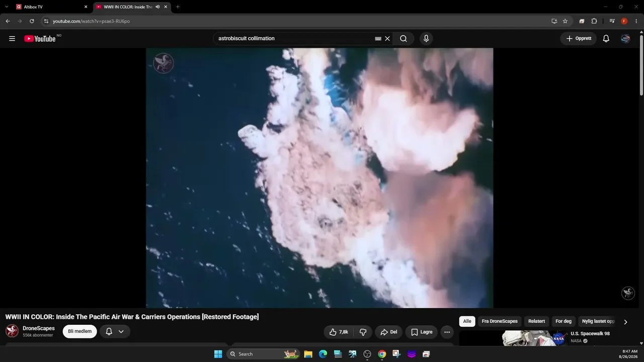Open Snipping Tool from the taskbar
The image size is (644, 362).
coord(396,354)
